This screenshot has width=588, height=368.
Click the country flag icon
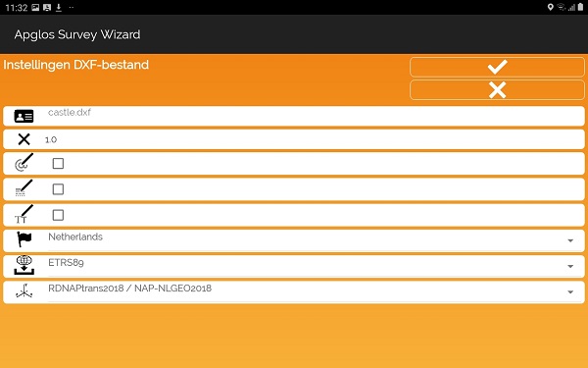point(24,239)
